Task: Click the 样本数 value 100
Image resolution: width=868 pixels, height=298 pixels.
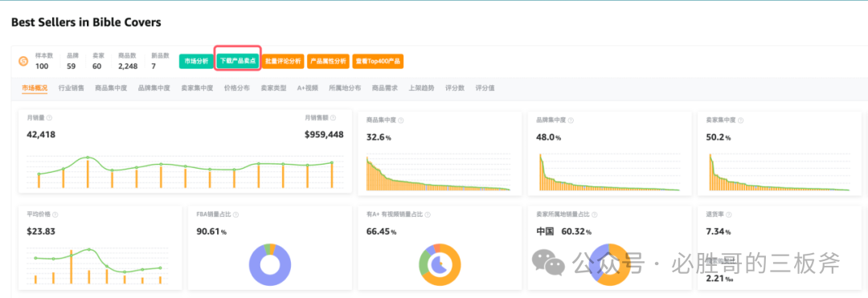Action: coord(42,67)
